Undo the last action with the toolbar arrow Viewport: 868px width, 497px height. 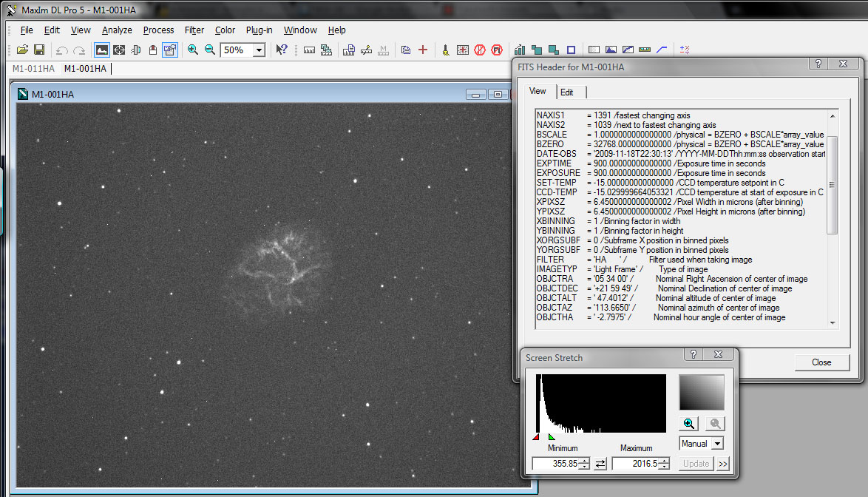click(61, 50)
